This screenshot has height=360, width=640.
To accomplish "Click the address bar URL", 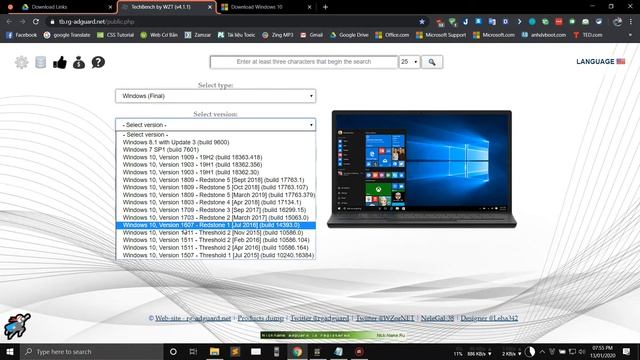I will pos(96,22).
